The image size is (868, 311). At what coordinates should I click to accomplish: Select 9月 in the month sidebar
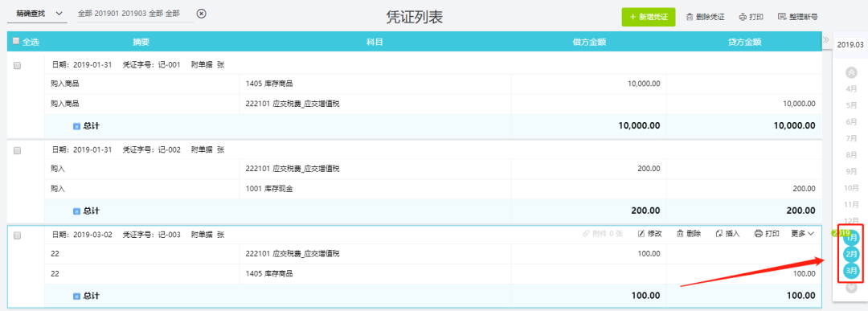click(x=852, y=171)
